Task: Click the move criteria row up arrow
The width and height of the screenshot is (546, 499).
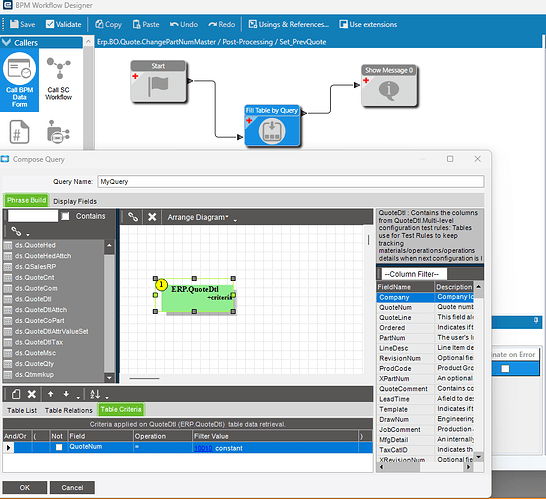Action: pyautogui.click(x=50, y=394)
